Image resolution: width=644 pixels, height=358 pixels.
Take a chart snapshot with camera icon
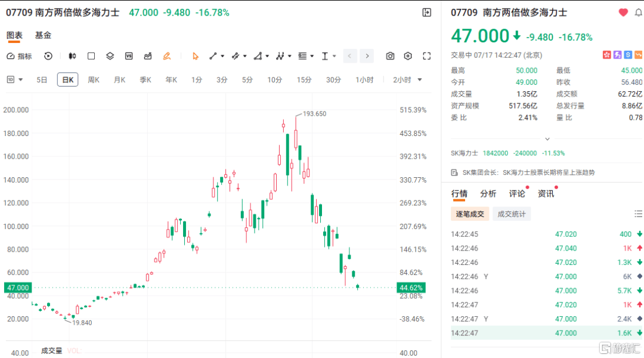coord(390,56)
